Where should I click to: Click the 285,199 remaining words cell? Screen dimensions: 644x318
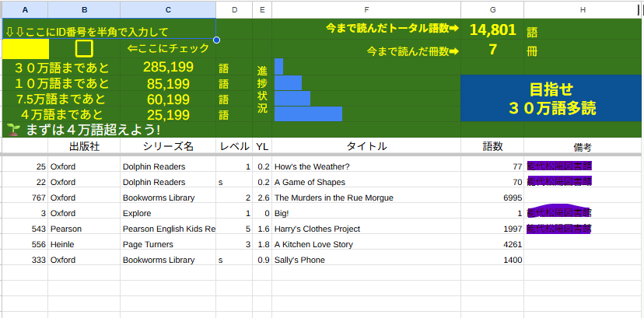[168, 67]
